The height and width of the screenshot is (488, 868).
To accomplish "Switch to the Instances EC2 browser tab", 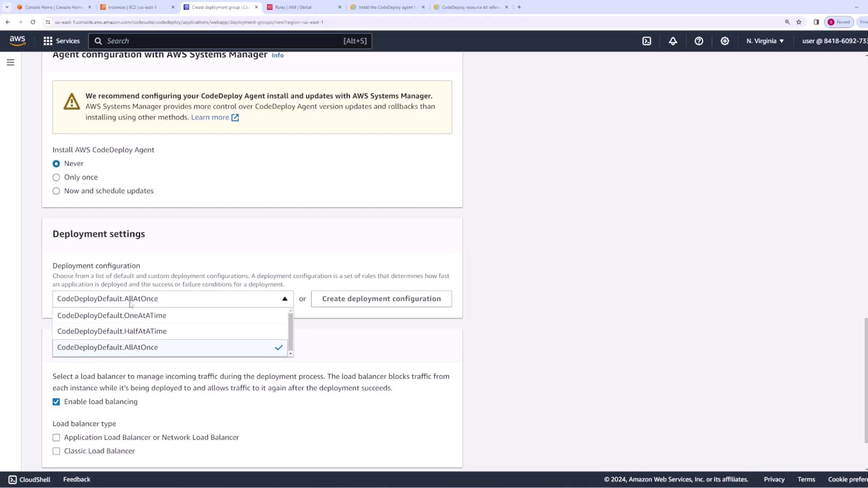I will point(132,7).
